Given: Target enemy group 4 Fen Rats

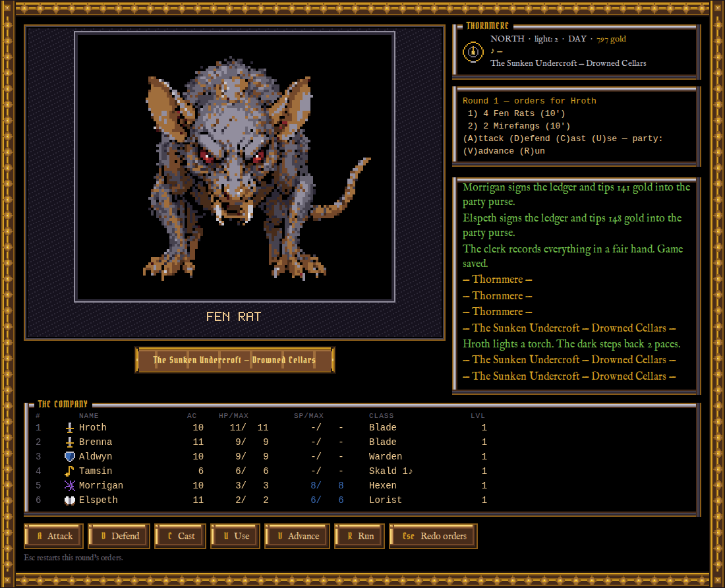Looking at the screenshot, I should (x=517, y=113).
